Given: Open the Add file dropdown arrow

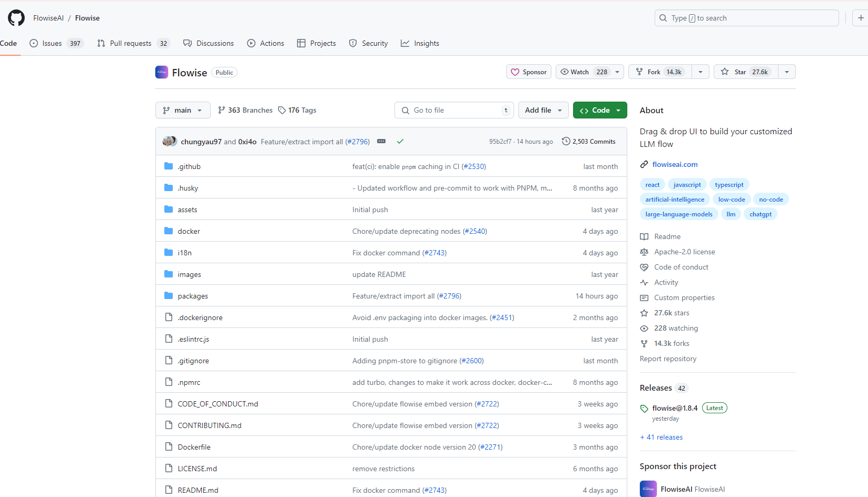Looking at the screenshot, I should click(x=559, y=110).
